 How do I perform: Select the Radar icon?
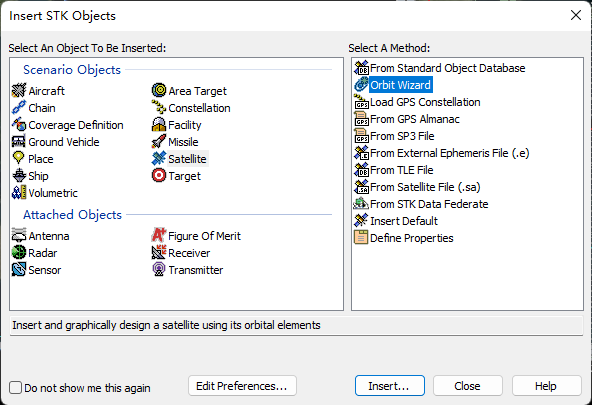tap(18, 253)
